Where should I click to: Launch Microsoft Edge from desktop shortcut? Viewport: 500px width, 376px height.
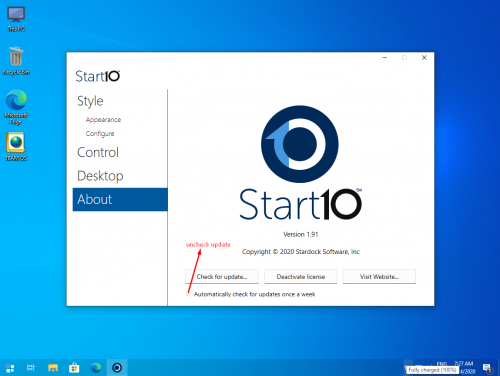(x=16, y=107)
